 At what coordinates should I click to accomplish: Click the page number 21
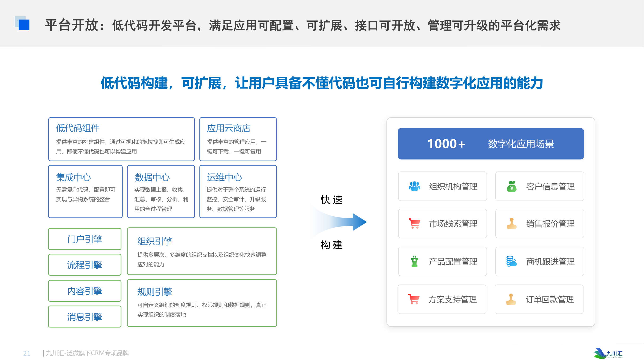[27, 353]
